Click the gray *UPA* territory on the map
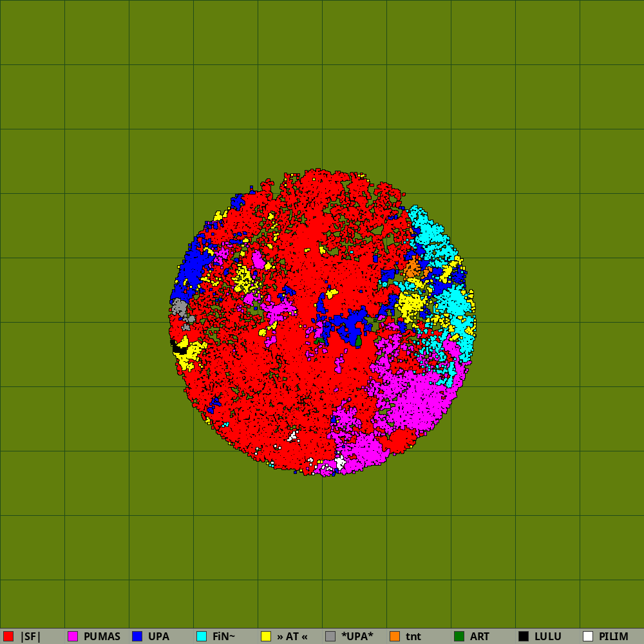The image size is (644, 644). 179,307
